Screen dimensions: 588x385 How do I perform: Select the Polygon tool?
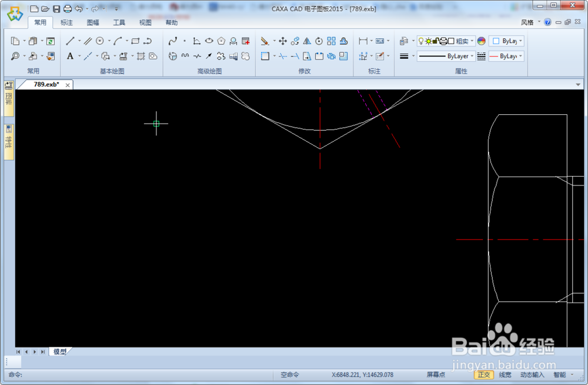pyautogui.click(x=221, y=41)
